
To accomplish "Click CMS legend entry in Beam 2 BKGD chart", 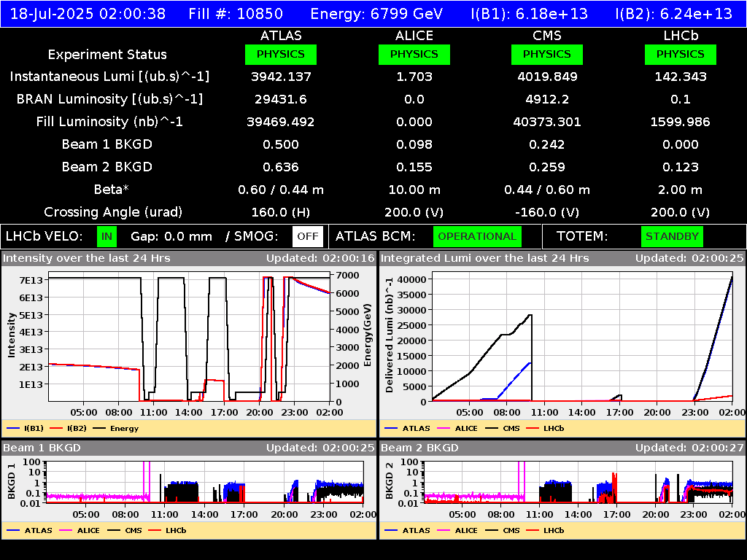I will click(503, 531).
